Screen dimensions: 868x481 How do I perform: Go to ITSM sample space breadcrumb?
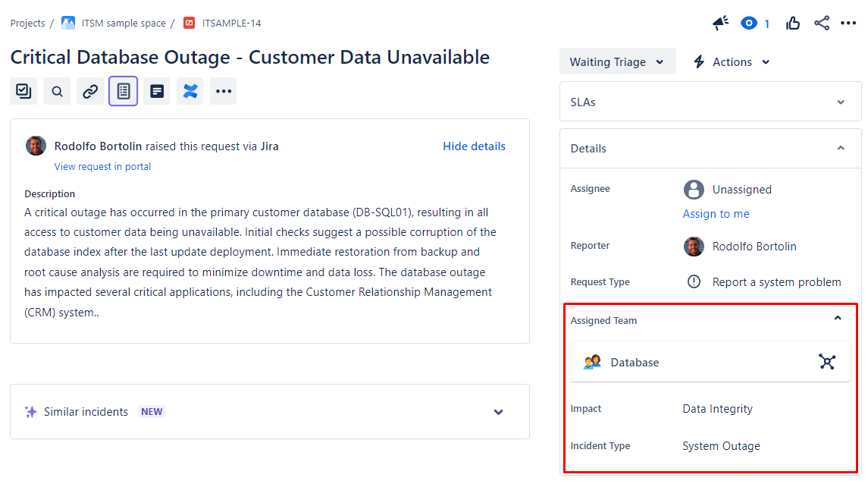point(123,24)
